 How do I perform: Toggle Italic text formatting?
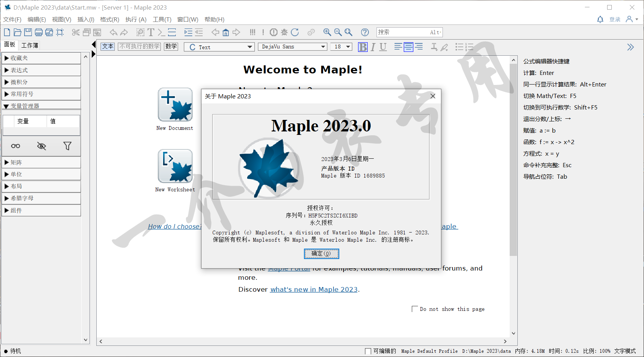(x=373, y=47)
